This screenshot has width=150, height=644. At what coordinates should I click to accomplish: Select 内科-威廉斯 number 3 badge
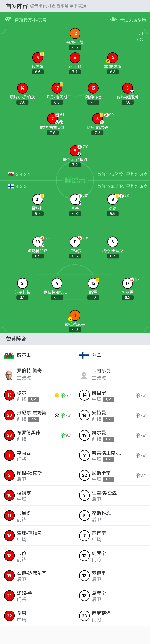point(128,88)
